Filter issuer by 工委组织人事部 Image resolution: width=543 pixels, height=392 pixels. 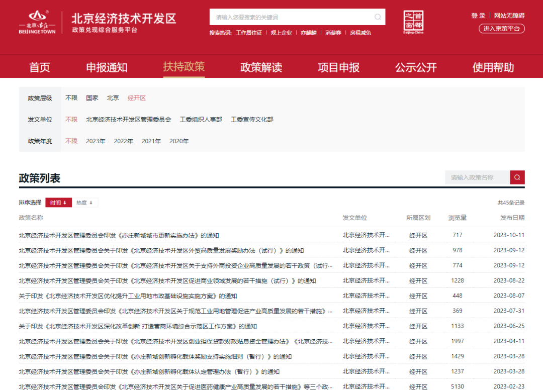pyautogui.click(x=201, y=120)
